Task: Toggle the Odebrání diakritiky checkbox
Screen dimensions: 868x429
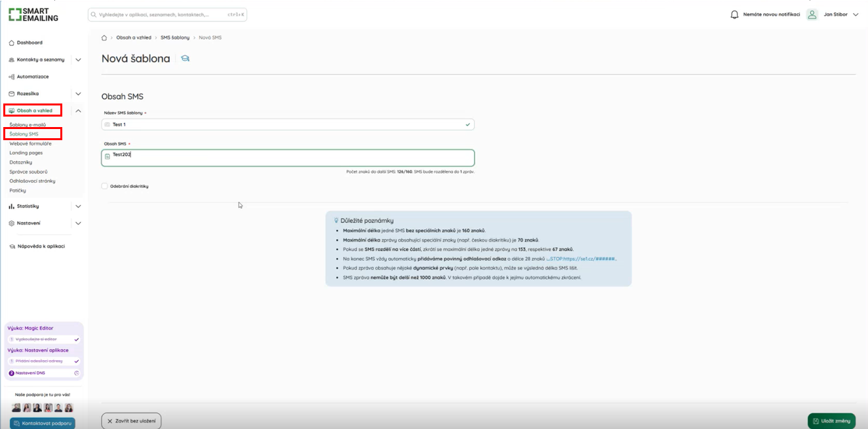Action: pos(105,186)
